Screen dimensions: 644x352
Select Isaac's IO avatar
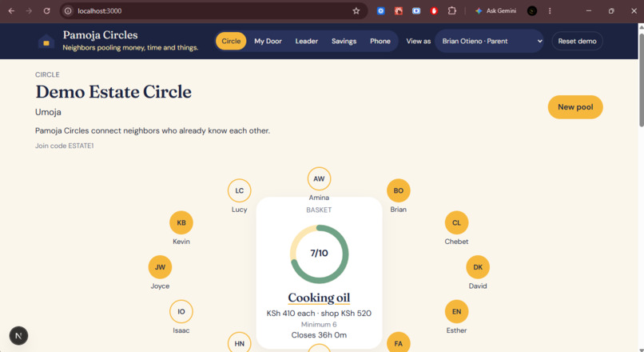[x=181, y=312]
